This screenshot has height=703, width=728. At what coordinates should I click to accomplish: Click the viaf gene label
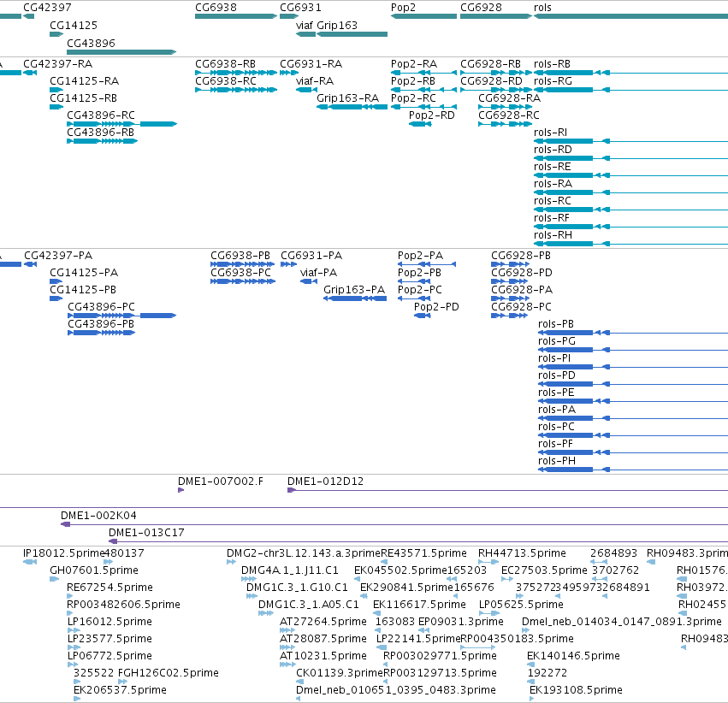pyautogui.click(x=305, y=25)
